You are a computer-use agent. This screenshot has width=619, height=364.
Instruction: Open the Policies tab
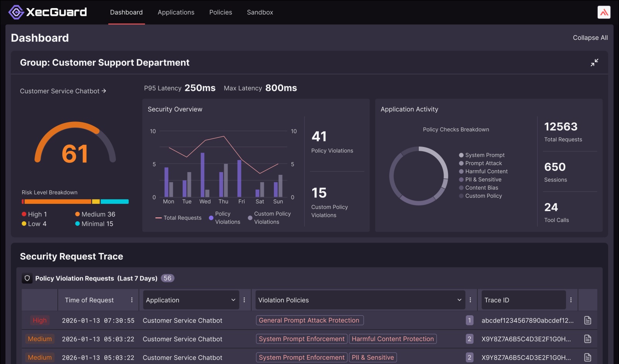point(221,12)
